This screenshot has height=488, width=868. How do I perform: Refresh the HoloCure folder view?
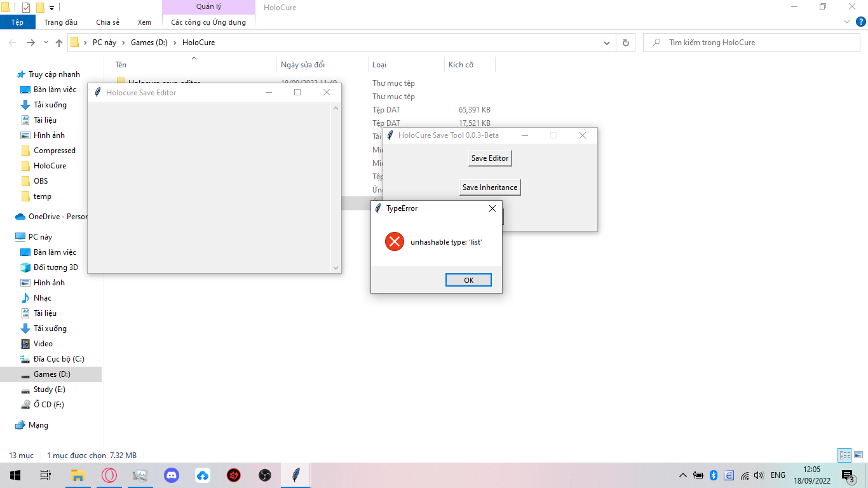click(625, 42)
